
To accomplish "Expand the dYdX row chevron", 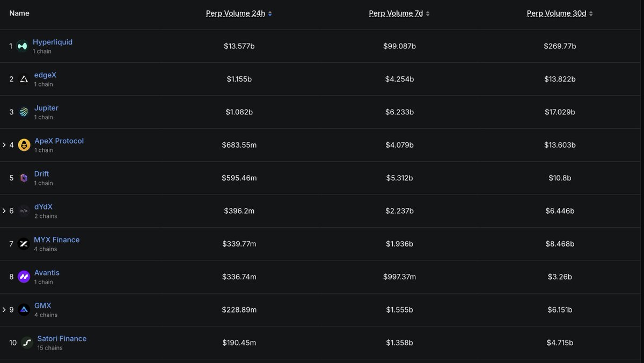I will [4, 211].
